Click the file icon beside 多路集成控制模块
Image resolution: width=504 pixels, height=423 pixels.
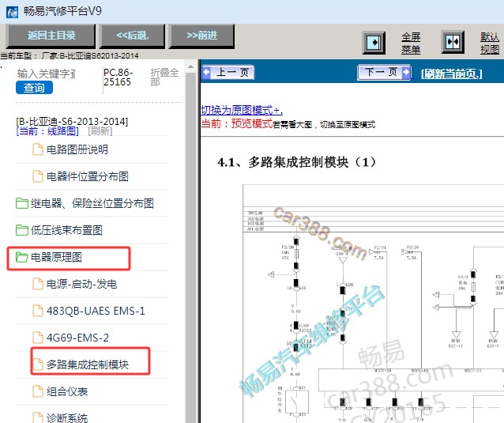coord(38,364)
